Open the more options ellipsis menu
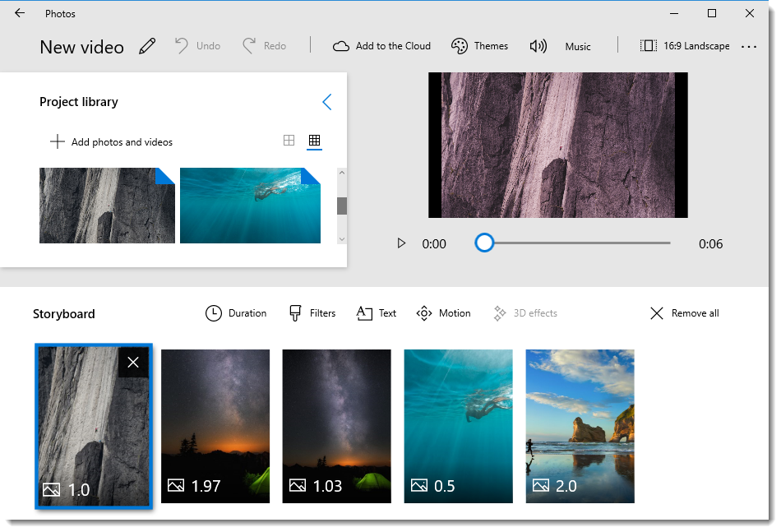 (x=749, y=47)
